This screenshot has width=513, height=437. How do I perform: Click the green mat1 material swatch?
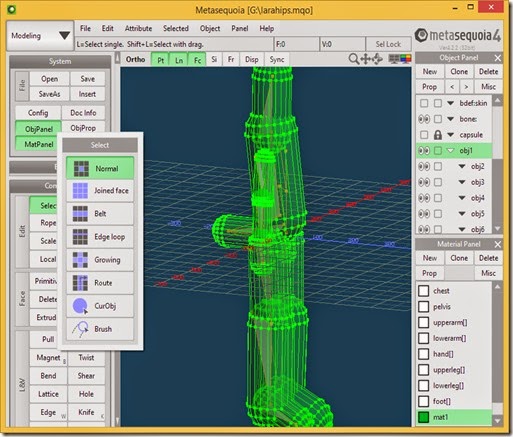click(423, 417)
